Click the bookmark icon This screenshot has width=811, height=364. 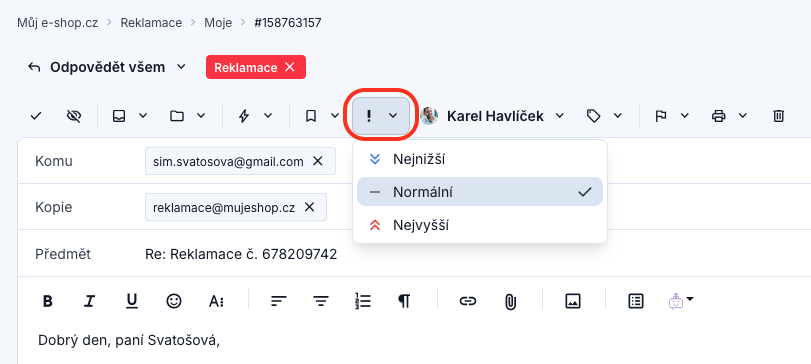(x=310, y=116)
